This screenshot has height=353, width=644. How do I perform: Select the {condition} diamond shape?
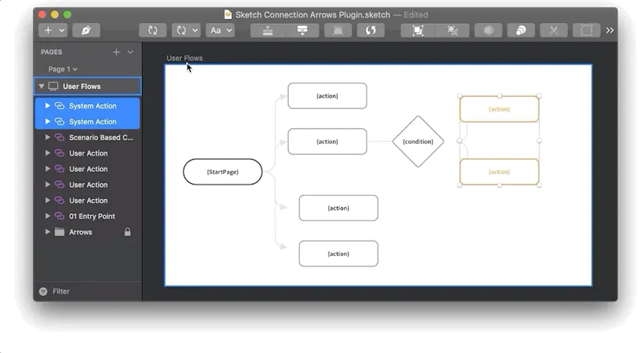418,141
